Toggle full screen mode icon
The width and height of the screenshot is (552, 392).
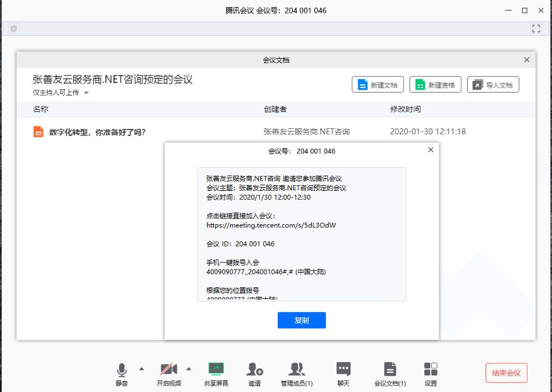click(x=536, y=29)
